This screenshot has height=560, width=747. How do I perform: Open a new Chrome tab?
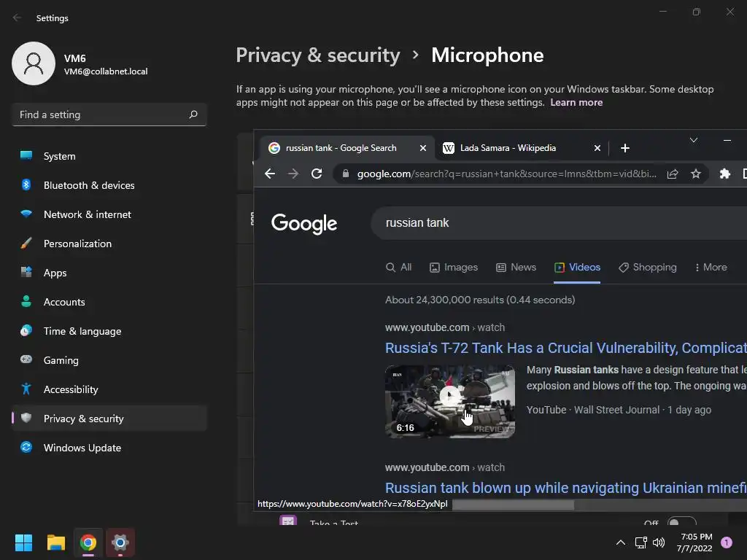coord(625,148)
